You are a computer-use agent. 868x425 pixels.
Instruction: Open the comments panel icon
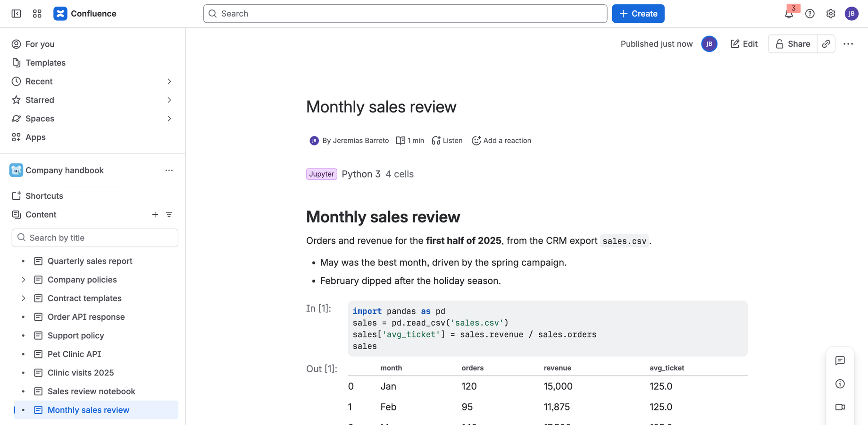click(x=840, y=361)
